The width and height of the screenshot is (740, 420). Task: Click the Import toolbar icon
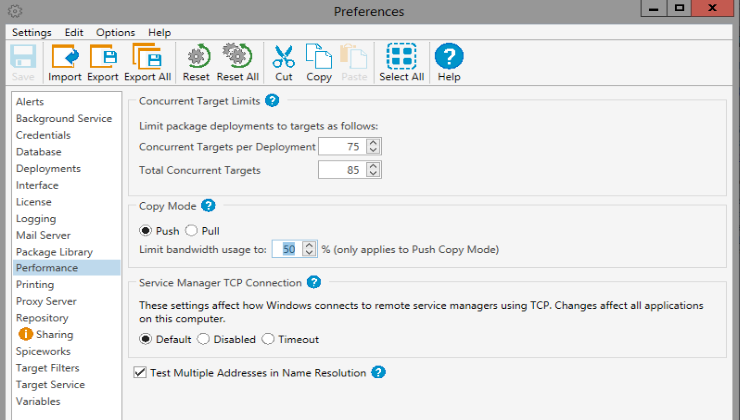click(65, 59)
